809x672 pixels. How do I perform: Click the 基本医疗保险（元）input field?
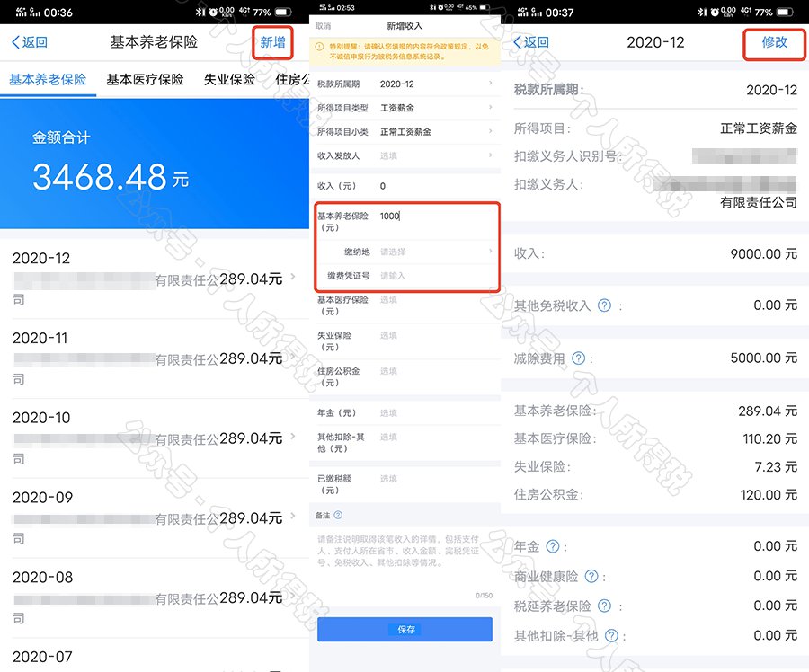pos(405,305)
